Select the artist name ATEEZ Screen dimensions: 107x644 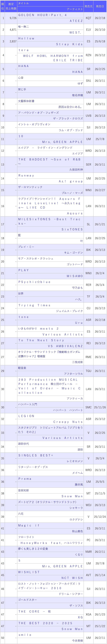click(x=76, y=21)
